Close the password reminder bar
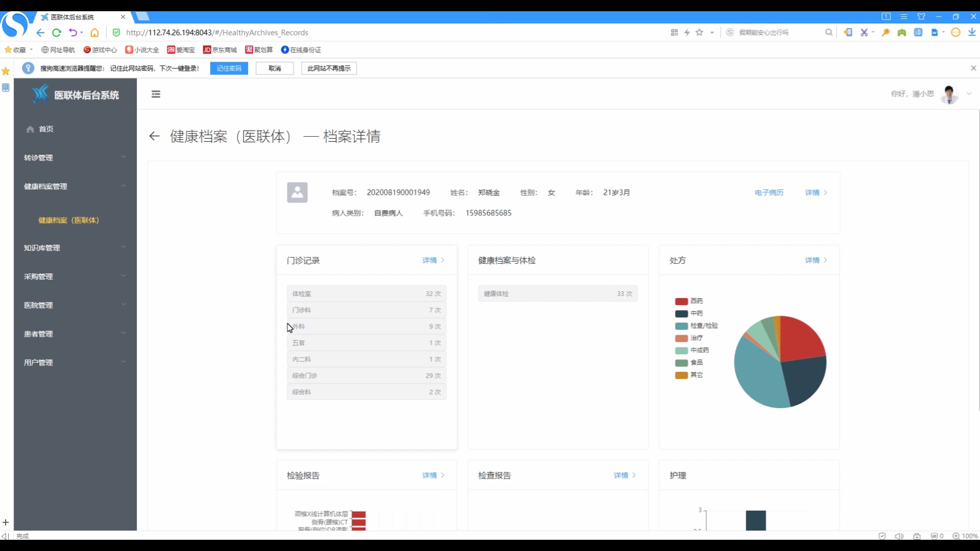This screenshot has width=980, height=551. click(x=973, y=68)
